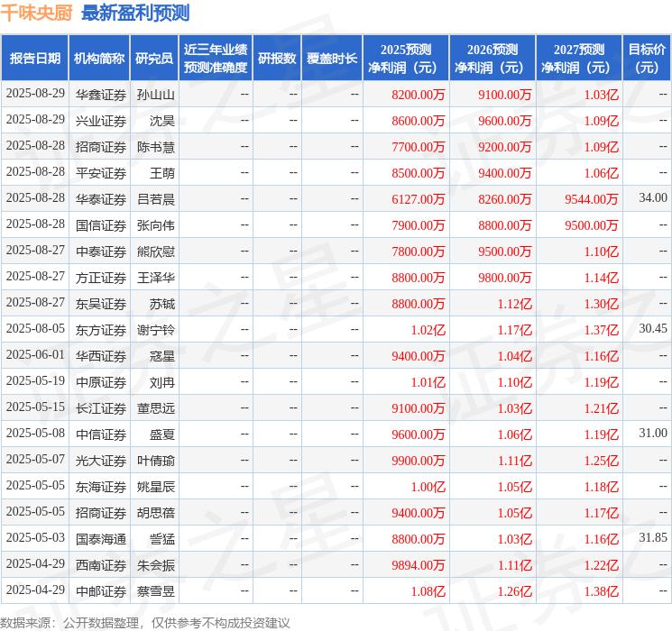Click 平安证券 institution cell
Screen dimensions: 672x631
(x=101, y=173)
